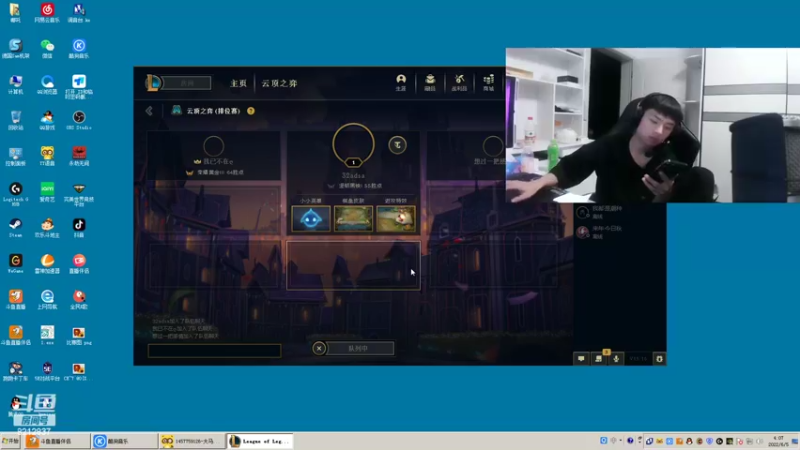Open the 云顶之弈 tab

279,83
